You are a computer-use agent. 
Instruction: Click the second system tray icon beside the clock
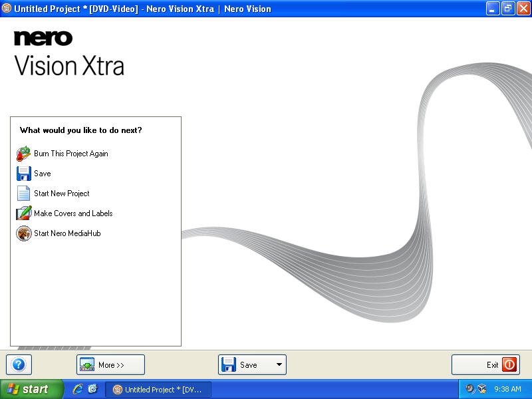(481, 389)
